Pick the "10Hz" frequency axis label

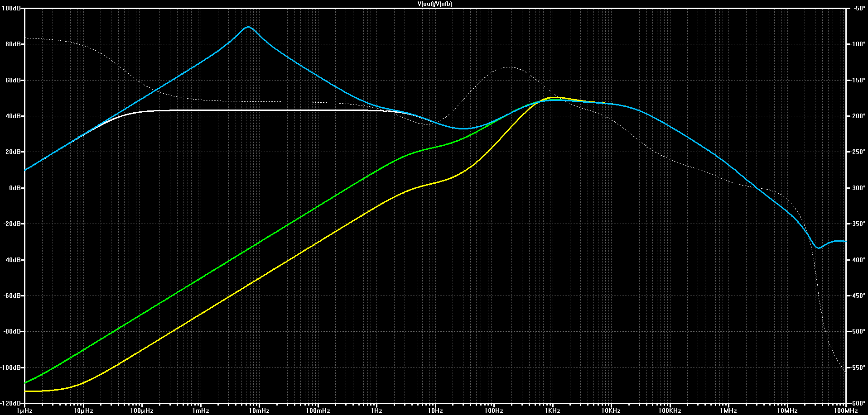[x=435, y=411]
